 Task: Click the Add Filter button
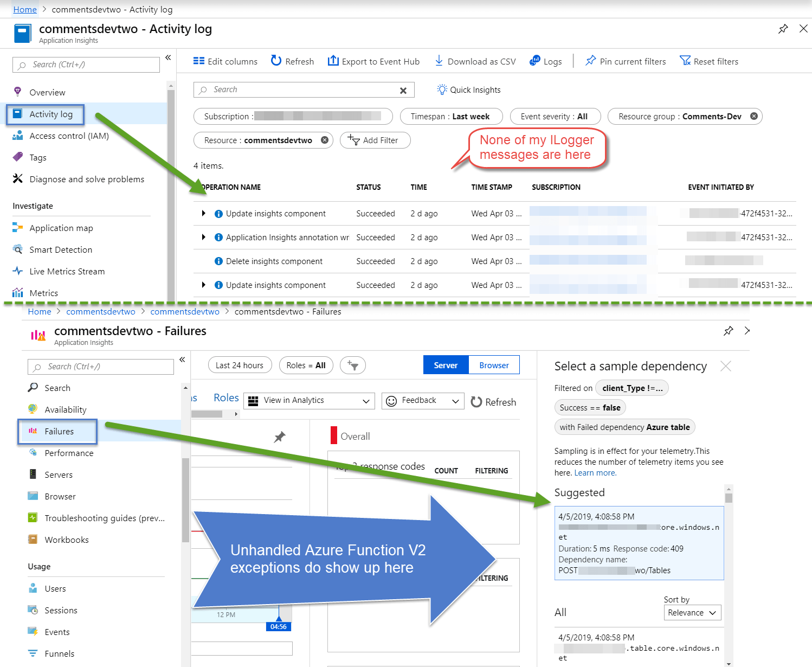tap(375, 140)
